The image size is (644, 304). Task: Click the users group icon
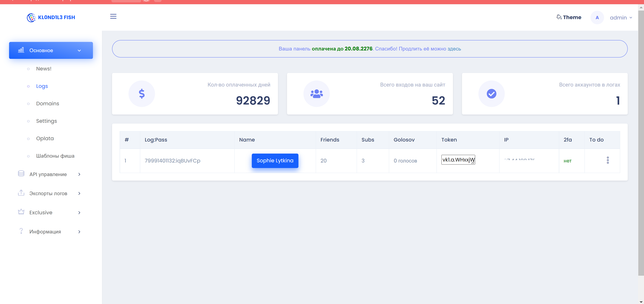317,94
